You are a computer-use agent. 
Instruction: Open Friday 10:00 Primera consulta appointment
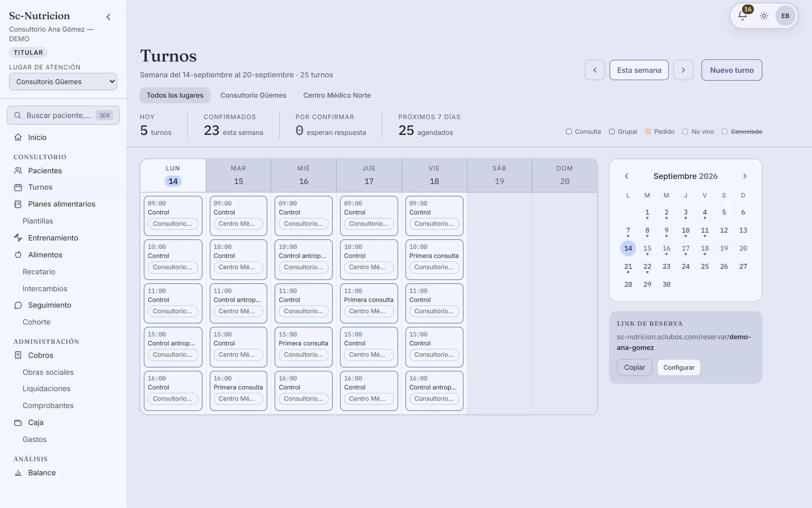[434, 260]
